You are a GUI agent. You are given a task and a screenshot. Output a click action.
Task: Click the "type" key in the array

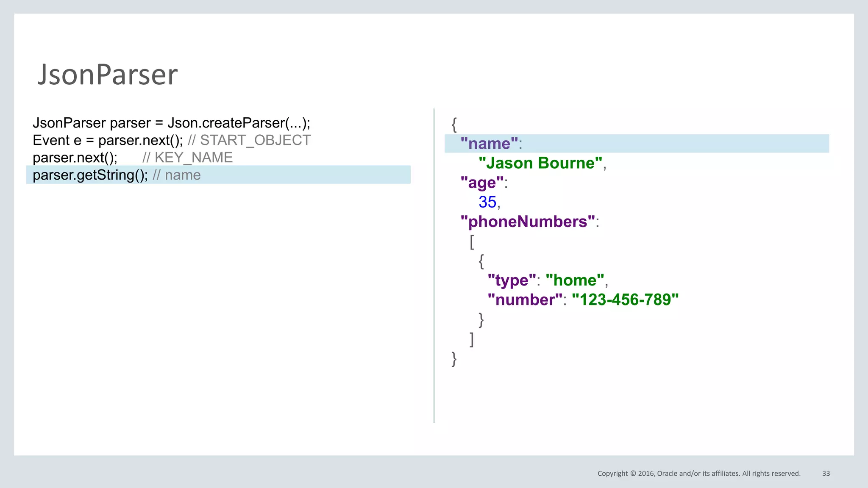pyautogui.click(x=512, y=280)
